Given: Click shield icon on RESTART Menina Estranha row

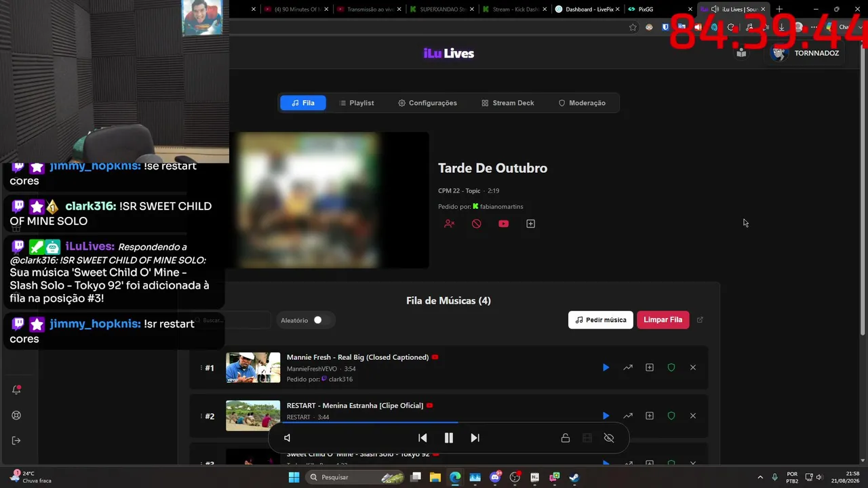Looking at the screenshot, I should 671,415.
